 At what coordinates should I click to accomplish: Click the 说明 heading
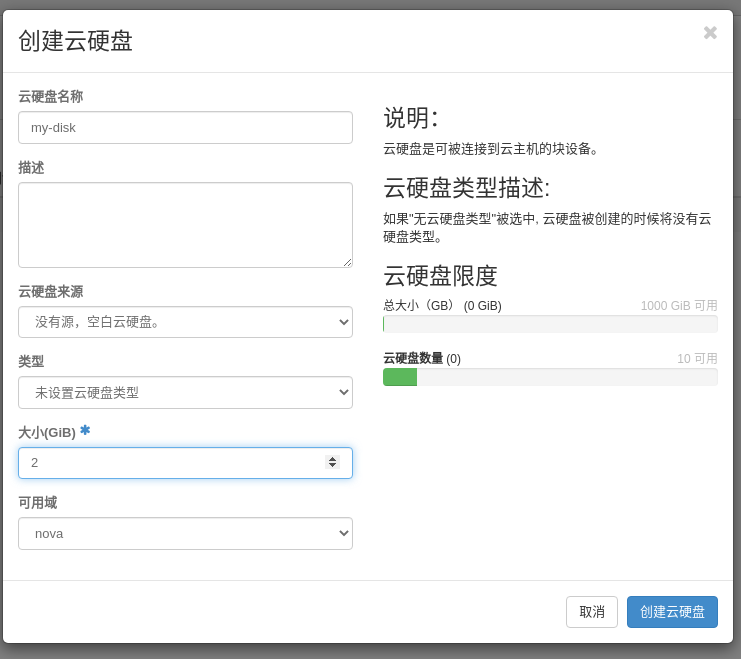tap(411, 118)
